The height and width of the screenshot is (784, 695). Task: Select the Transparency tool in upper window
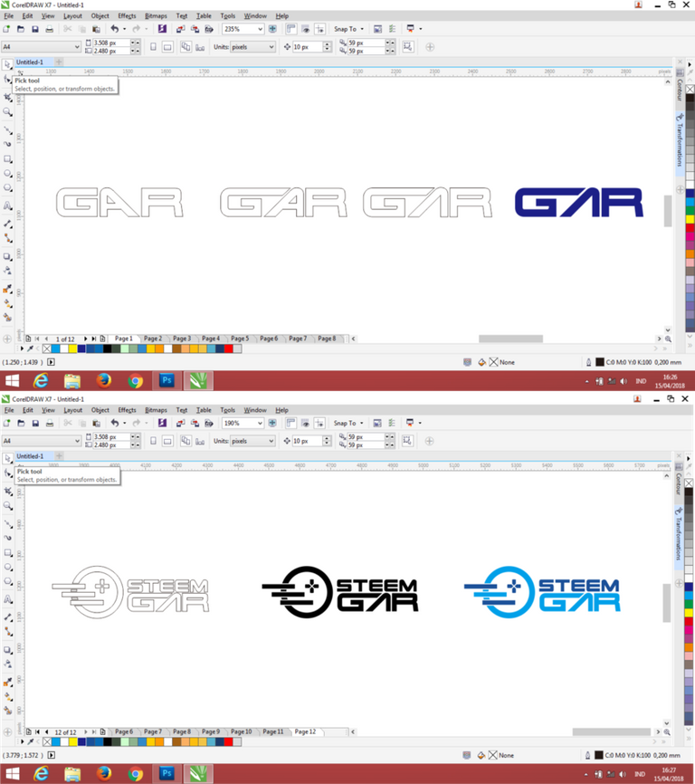[7, 271]
